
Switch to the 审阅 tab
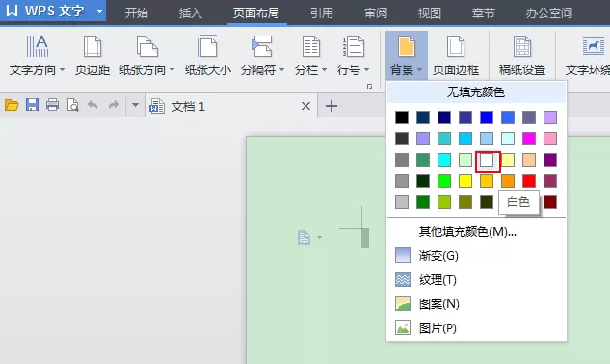tap(376, 13)
